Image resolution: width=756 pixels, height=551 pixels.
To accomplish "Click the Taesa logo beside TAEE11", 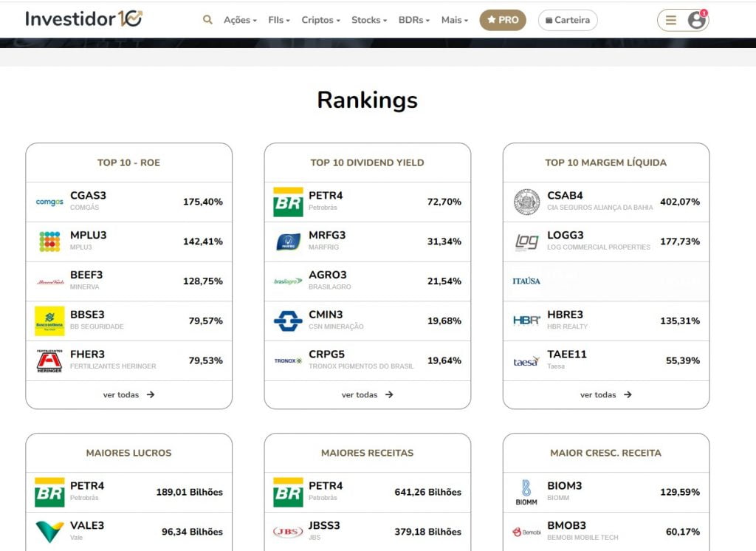I will click(526, 360).
